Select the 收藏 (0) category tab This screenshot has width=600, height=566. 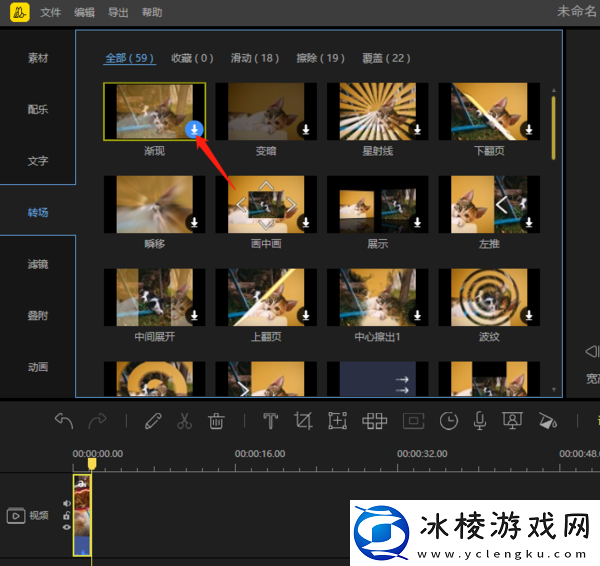[192, 58]
